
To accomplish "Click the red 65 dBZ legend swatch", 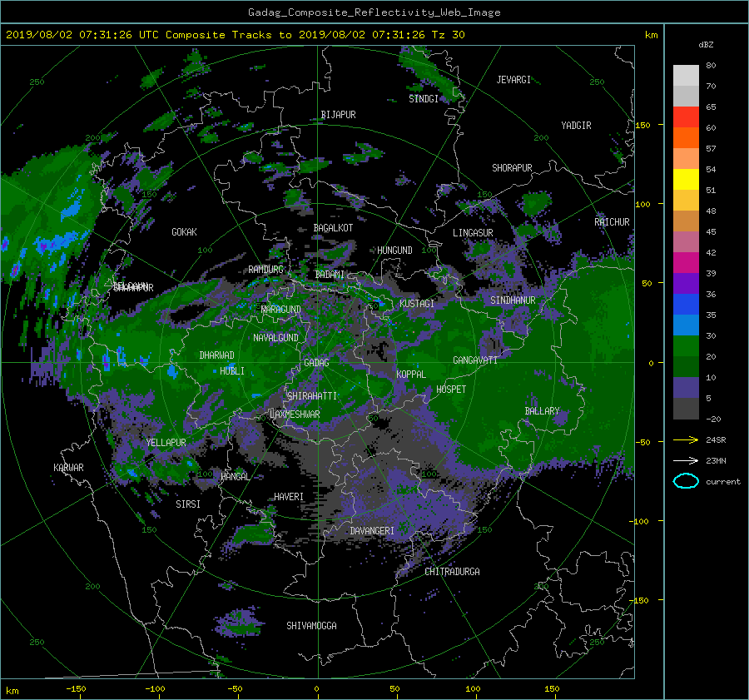I will (x=686, y=117).
